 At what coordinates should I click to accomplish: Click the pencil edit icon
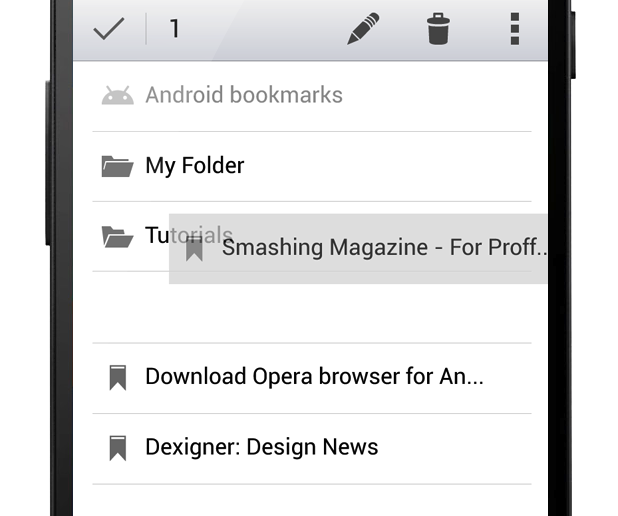click(x=363, y=30)
